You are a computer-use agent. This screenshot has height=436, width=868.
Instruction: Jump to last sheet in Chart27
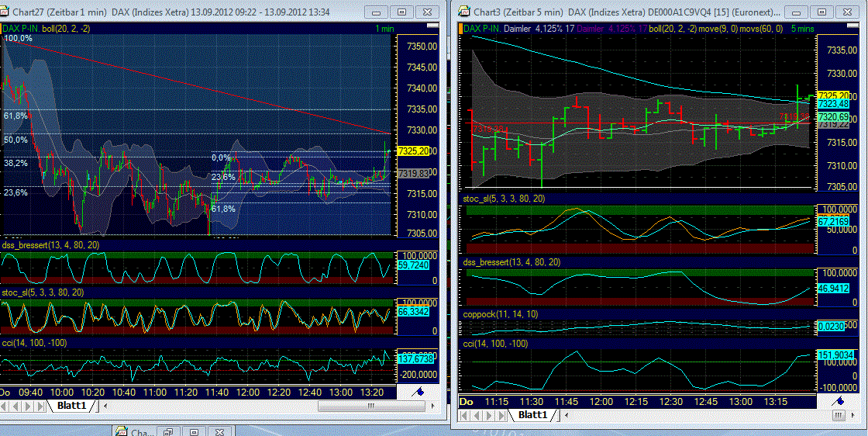click(41, 406)
